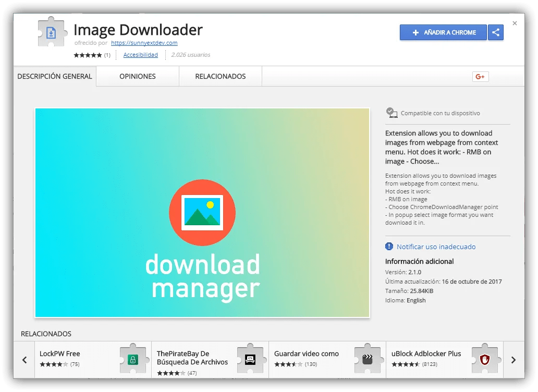The height and width of the screenshot is (392, 538).
Task: Click the download manager promo image
Action: [x=202, y=213]
